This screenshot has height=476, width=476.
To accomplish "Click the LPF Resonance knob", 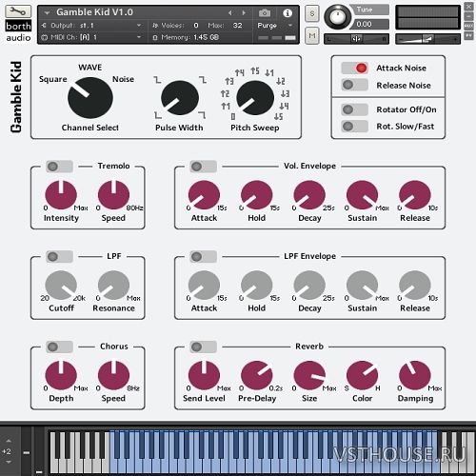I will click(113, 285).
